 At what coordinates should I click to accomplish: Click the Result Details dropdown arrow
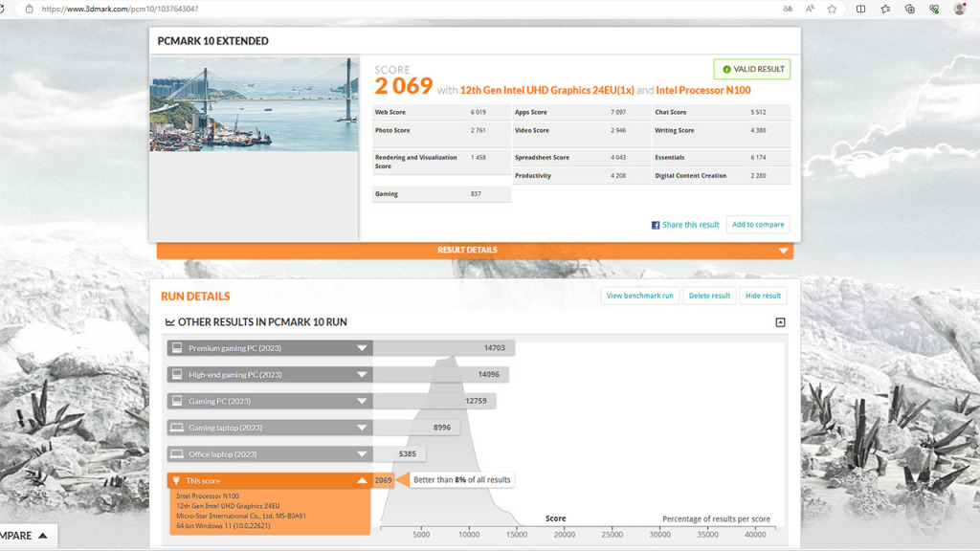(783, 251)
